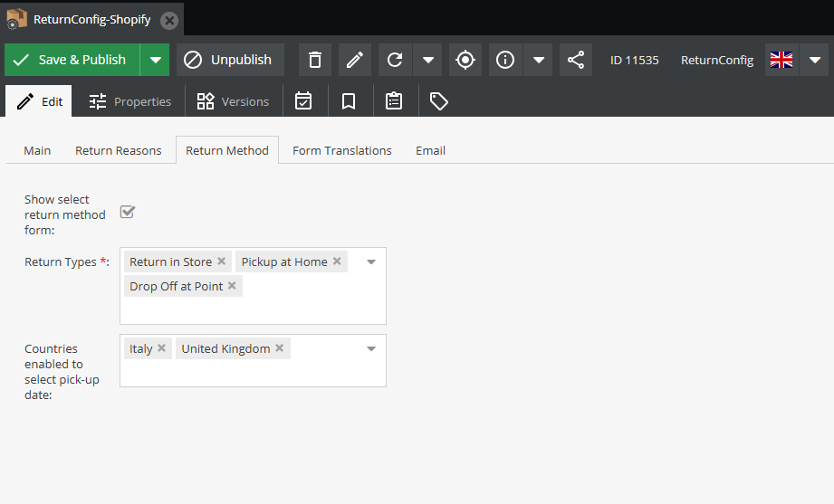Click the locate in tree target icon

pyautogui.click(x=465, y=60)
